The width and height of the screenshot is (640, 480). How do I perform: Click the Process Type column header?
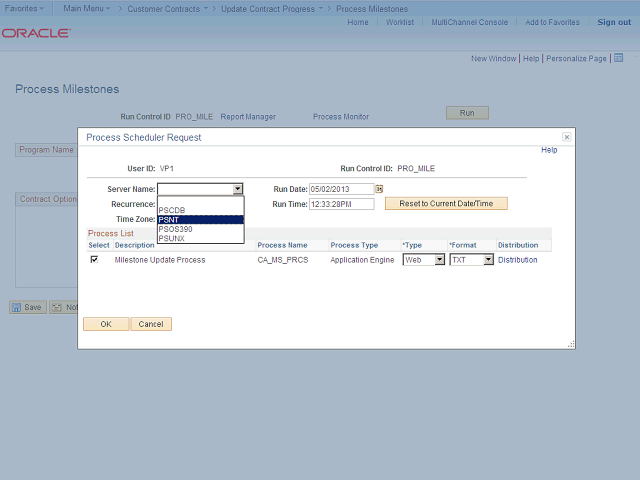354,245
